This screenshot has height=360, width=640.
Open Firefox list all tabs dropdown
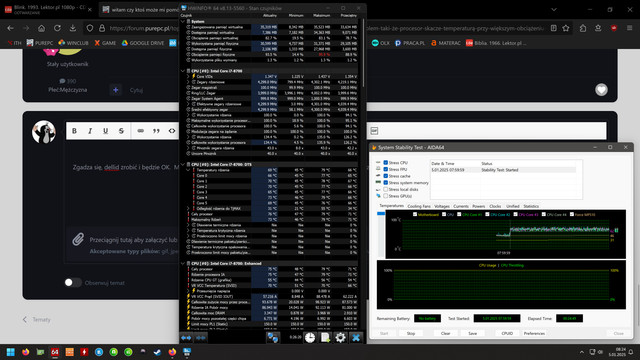(554, 9)
